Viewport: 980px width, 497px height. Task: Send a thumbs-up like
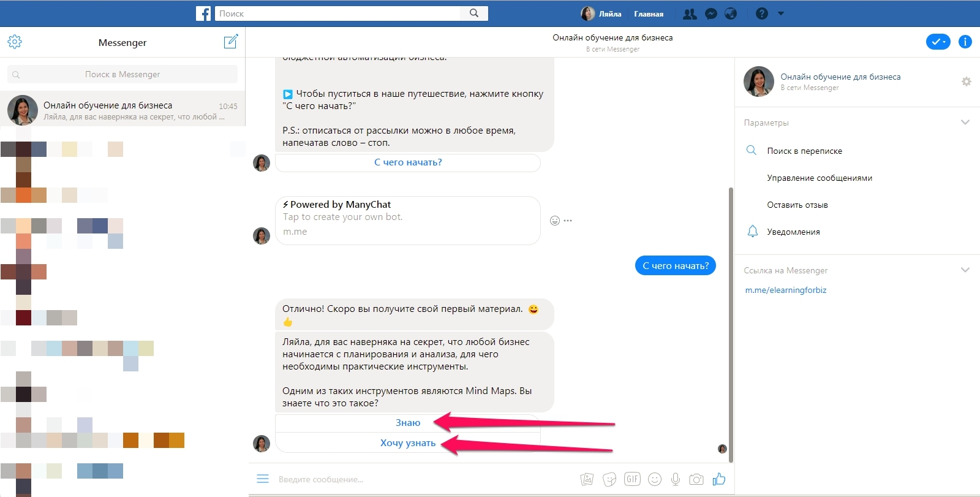pyautogui.click(x=719, y=479)
